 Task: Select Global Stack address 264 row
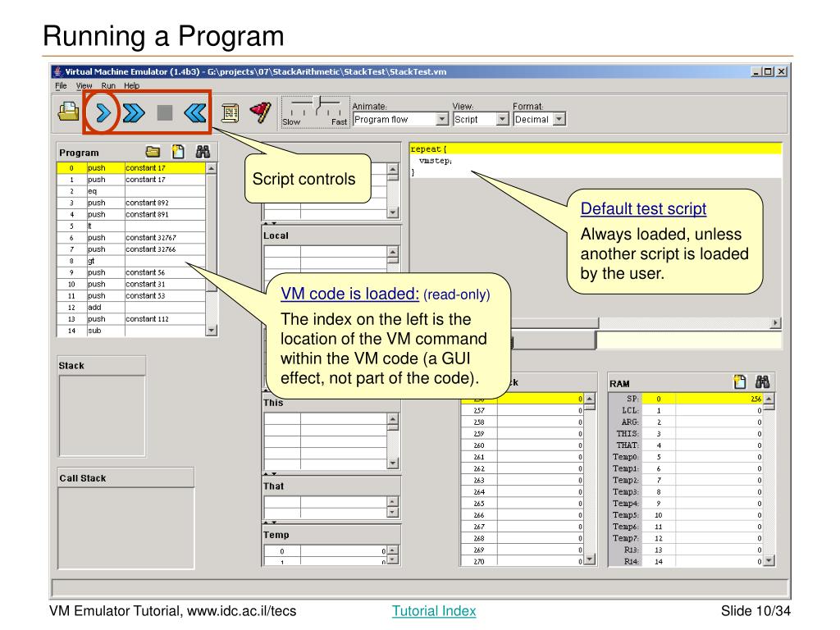coord(523,492)
